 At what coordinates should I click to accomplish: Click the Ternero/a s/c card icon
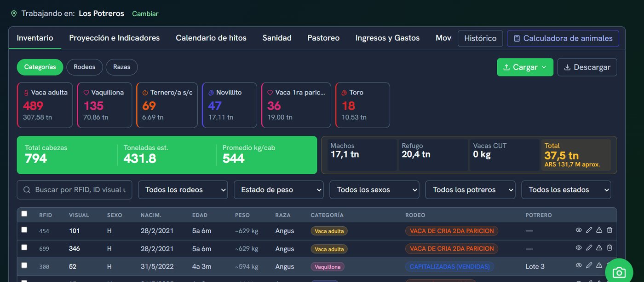tap(145, 93)
